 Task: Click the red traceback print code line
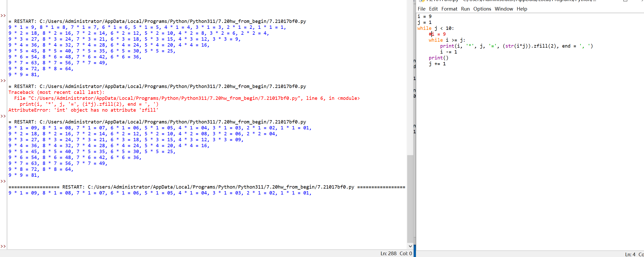[x=89, y=104]
